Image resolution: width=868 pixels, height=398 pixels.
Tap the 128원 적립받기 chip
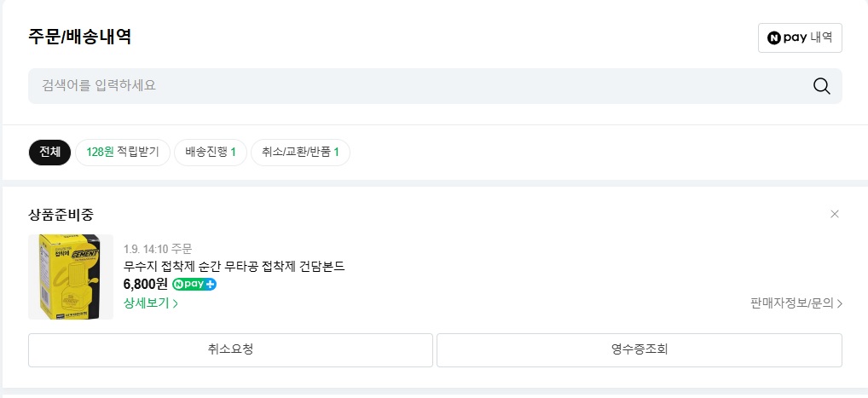[x=123, y=153]
